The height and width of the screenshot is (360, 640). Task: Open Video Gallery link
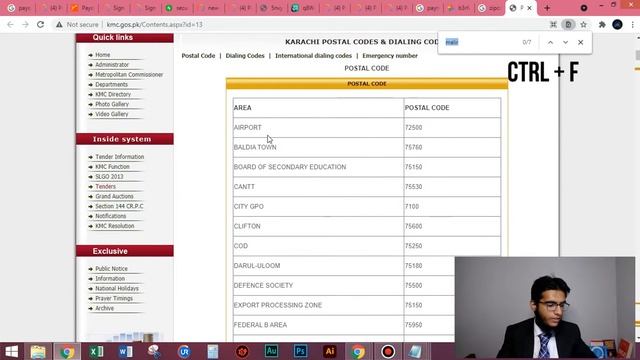click(111, 114)
